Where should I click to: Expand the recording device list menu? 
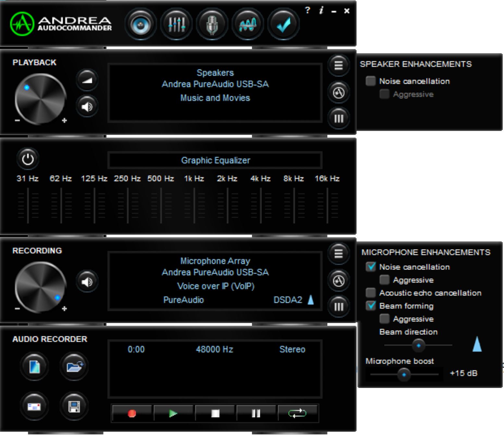coord(338,253)
